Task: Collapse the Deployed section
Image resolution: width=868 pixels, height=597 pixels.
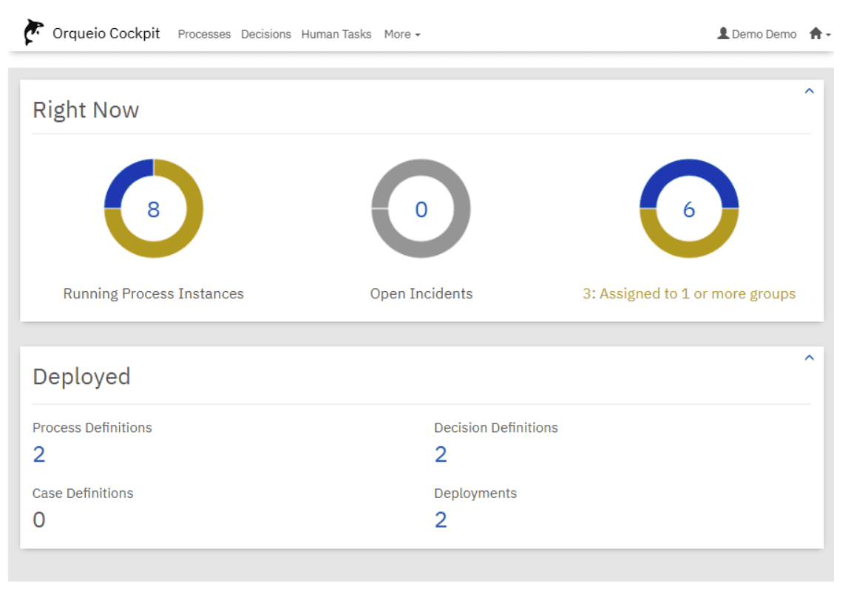Action: pos(810,358)
